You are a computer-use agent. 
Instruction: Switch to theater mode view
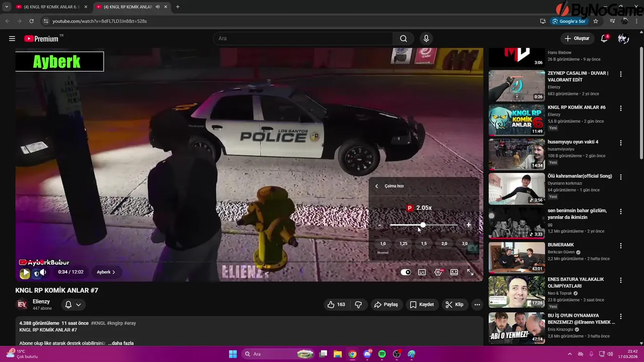coord(454,273)
